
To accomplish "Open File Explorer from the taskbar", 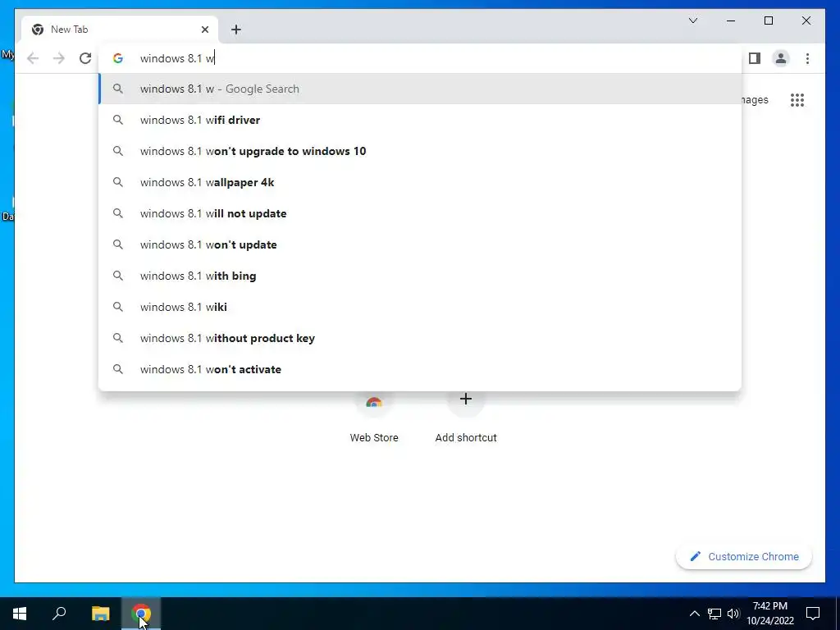I will coord(100,614).
